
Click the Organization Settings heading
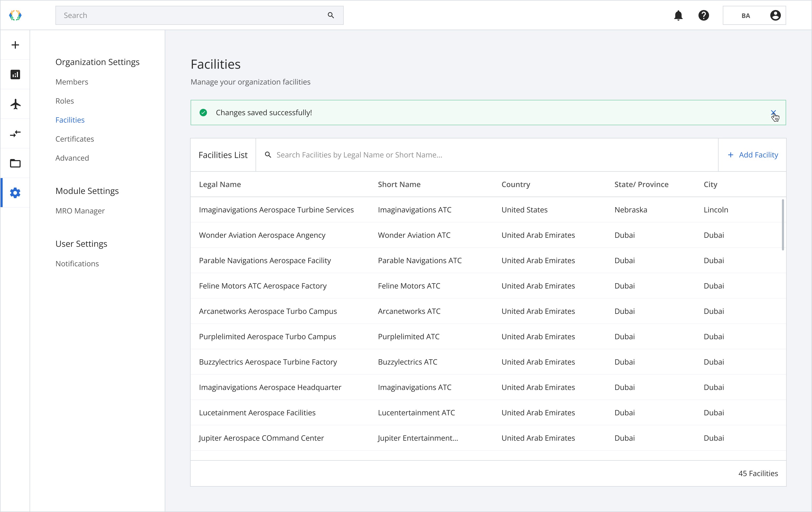97,62
